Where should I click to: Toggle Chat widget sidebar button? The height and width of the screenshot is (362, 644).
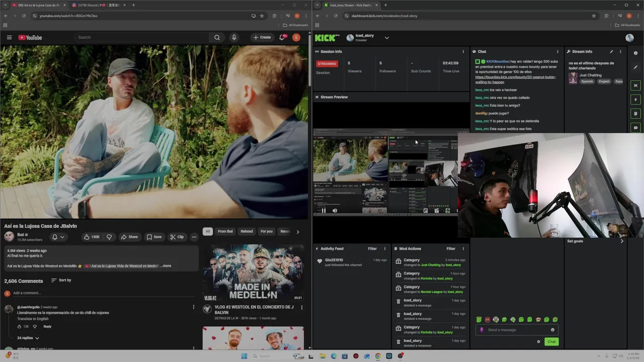click(x=635, y=128)
